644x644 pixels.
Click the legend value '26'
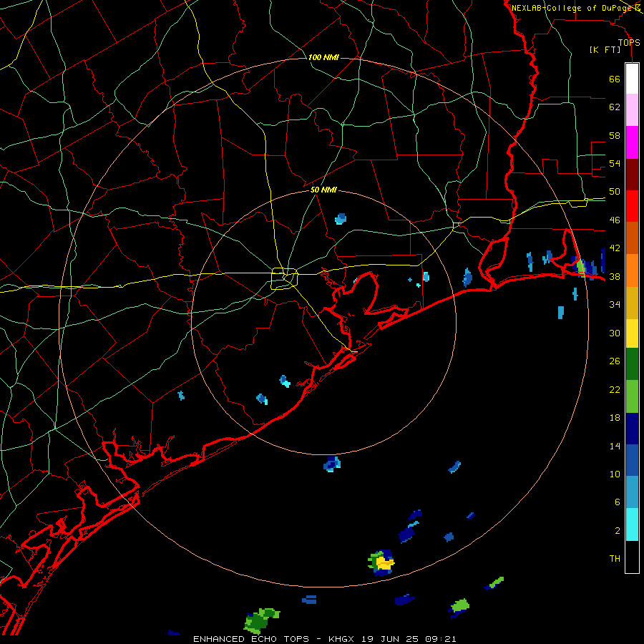(615, 361)
